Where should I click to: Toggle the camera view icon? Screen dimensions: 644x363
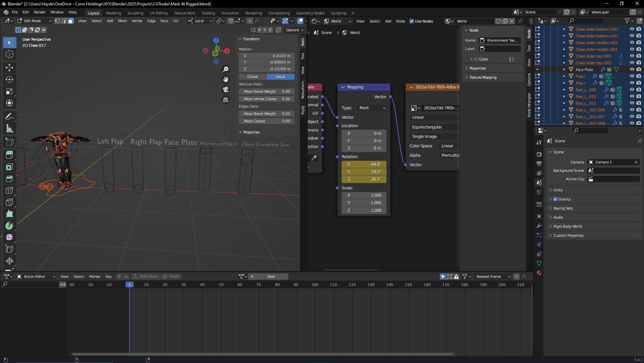[x=226, y=89]
